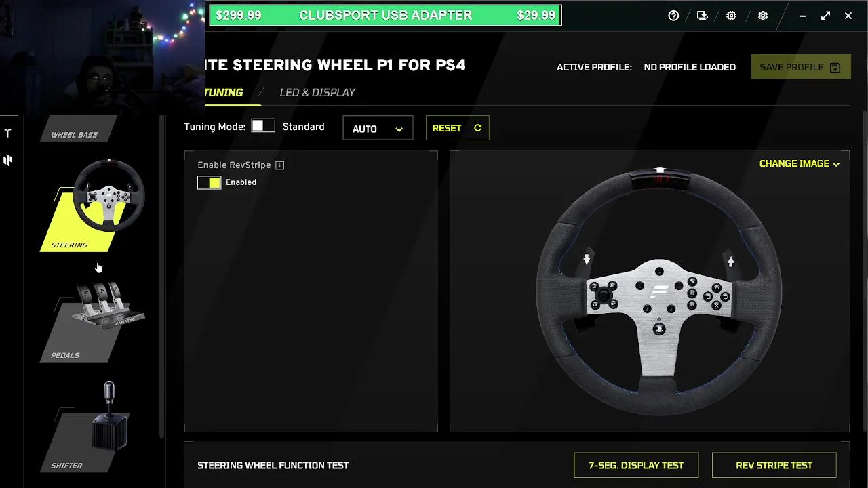Click the 'Active Profile:' label
The width and height of the screenshot is (868, 488).
click(594, 67)
